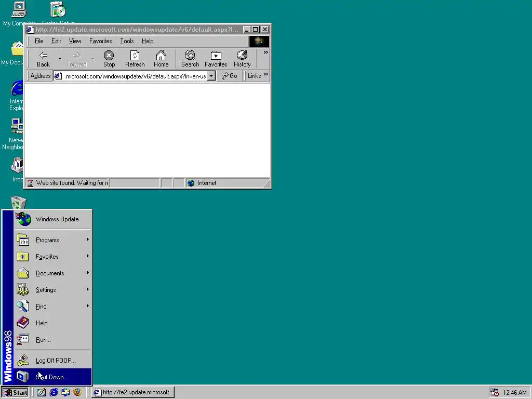
Task: Click the Windows Update entry label
Action: coord(57,219)
